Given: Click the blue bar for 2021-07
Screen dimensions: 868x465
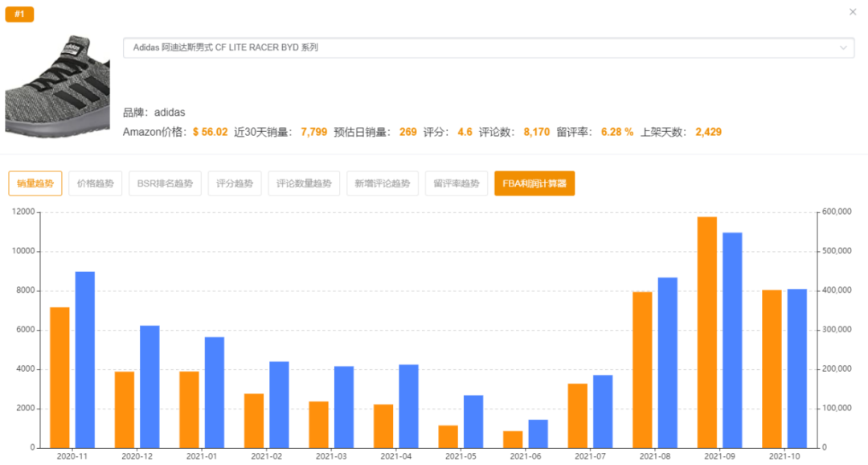Looking at the screenshot, I should pos(604,412).
